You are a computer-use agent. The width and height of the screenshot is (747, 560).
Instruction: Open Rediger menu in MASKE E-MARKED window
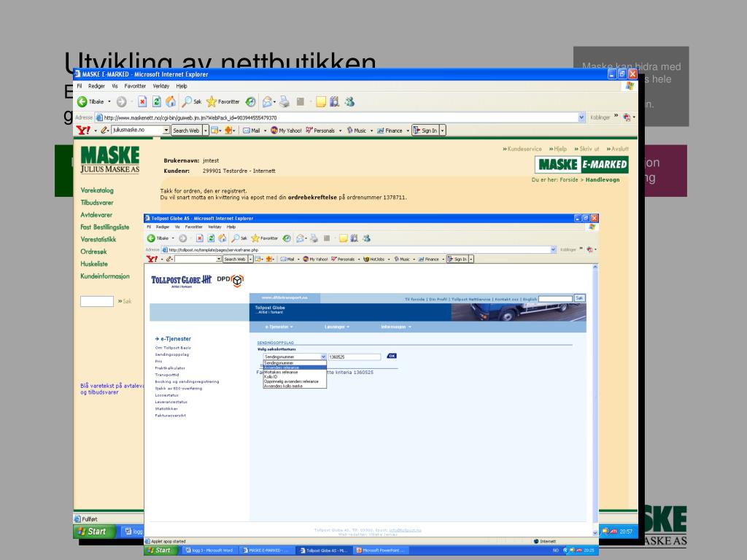point(96,86)
